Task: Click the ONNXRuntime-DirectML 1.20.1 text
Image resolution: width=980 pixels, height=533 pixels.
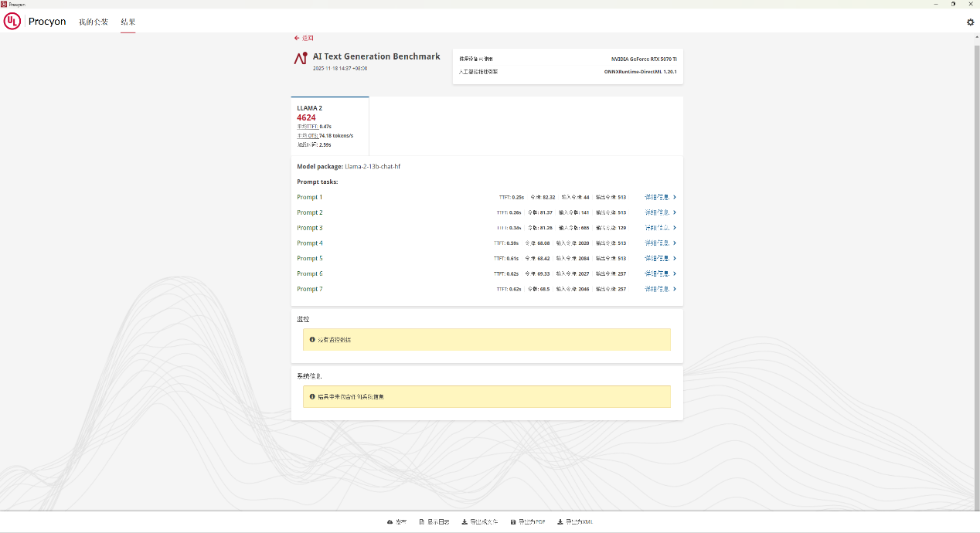Action: [641, 71]
